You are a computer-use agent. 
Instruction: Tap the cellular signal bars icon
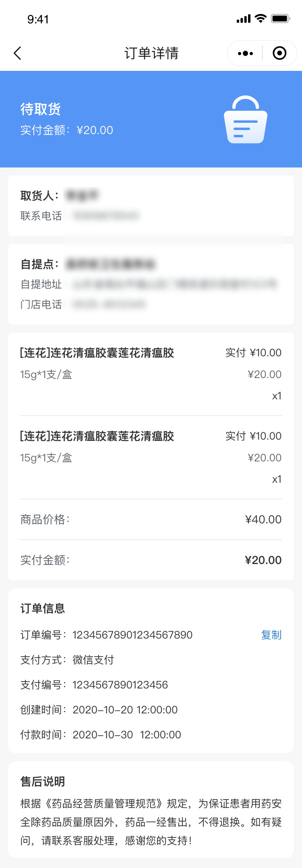[x=244, y=19]
